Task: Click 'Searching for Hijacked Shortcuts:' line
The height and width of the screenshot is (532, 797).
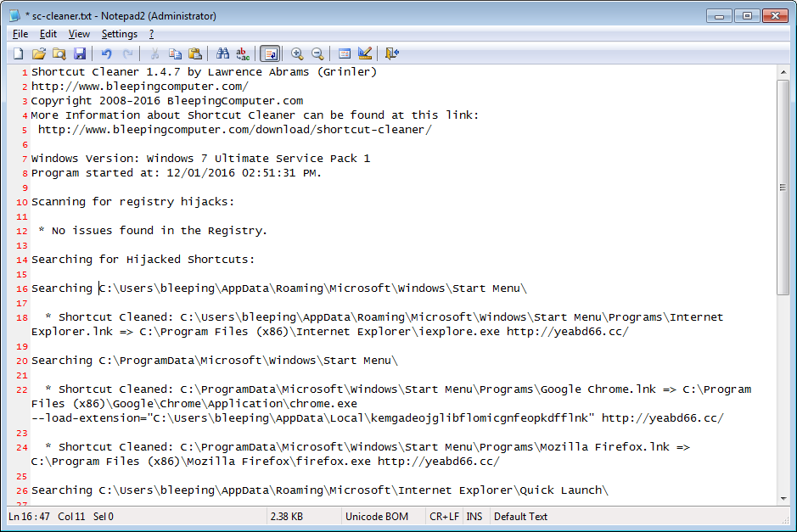Action: tap(143, 260)
